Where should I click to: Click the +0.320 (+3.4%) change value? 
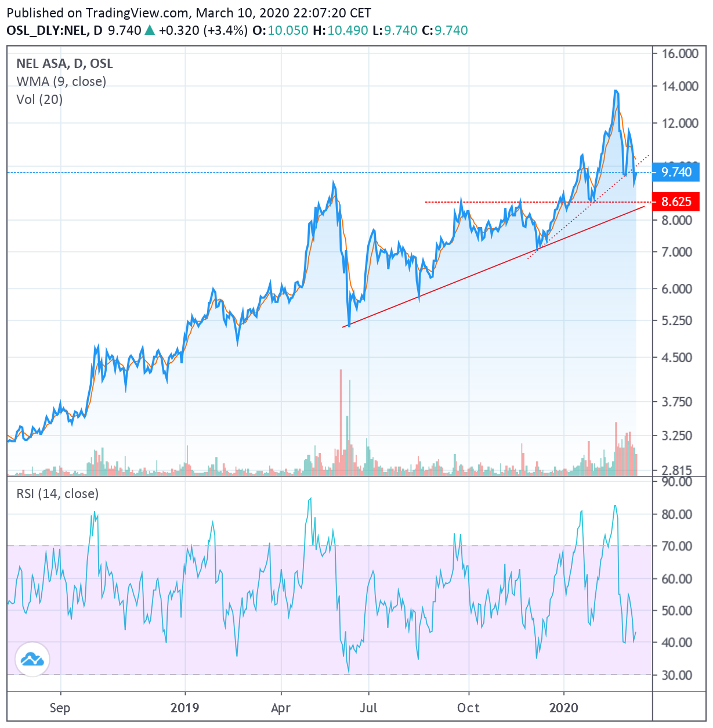tap(204, 30)
